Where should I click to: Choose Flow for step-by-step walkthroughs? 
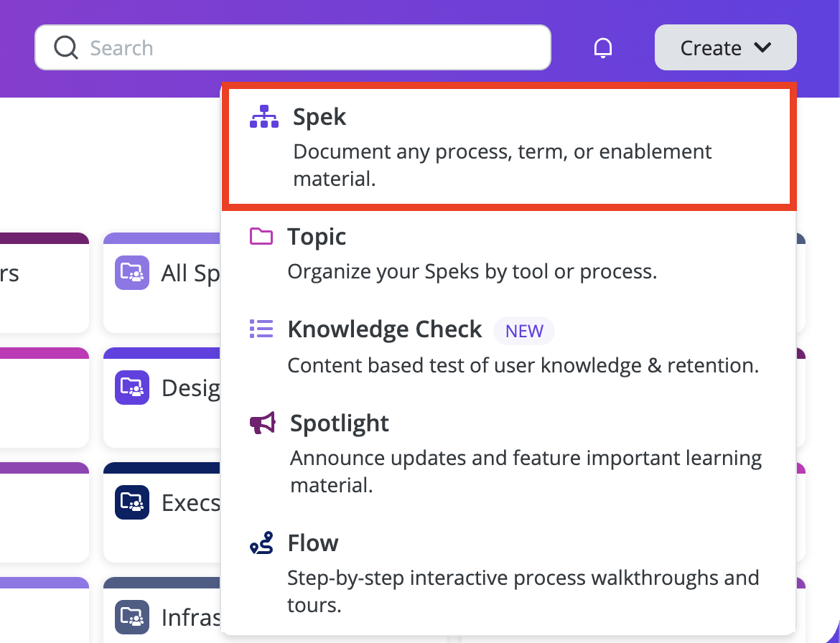313,543
